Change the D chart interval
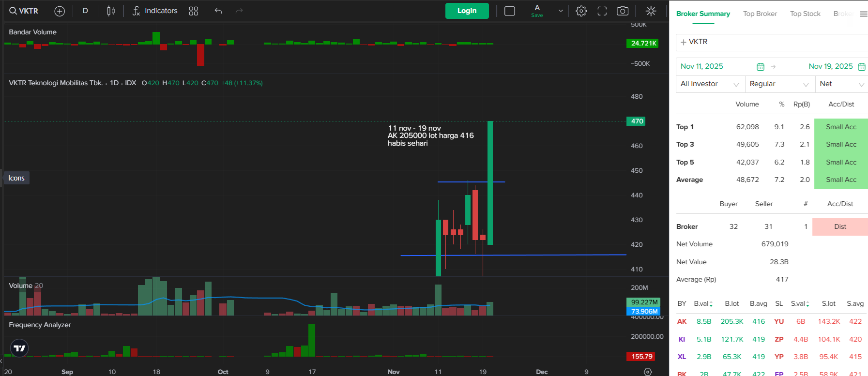Screen dimensions: 868x376 point(85,11)
